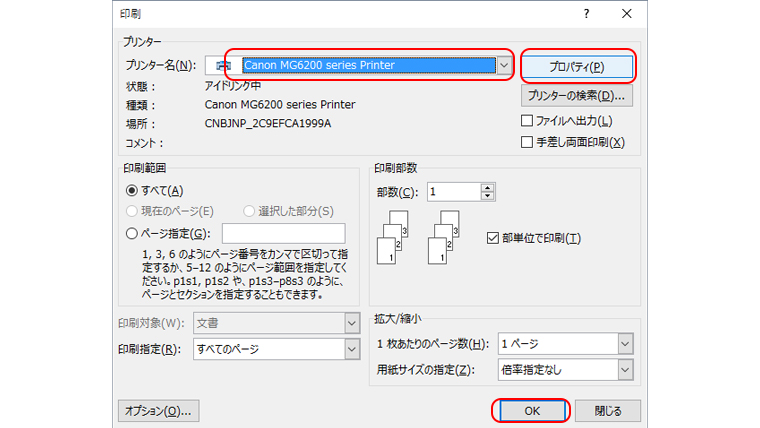Viewport: 760px width, 428px height.
Task: Close the print dialog with X
Action: 626,14
